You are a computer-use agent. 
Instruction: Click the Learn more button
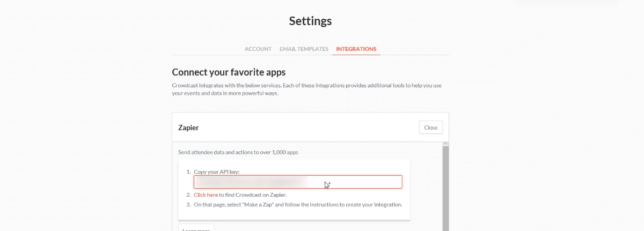point(196,228)
